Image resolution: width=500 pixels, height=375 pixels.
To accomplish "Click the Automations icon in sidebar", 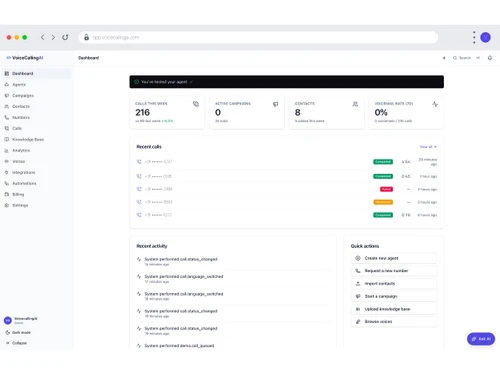I will pyautogui.click(x=6, y=183).
